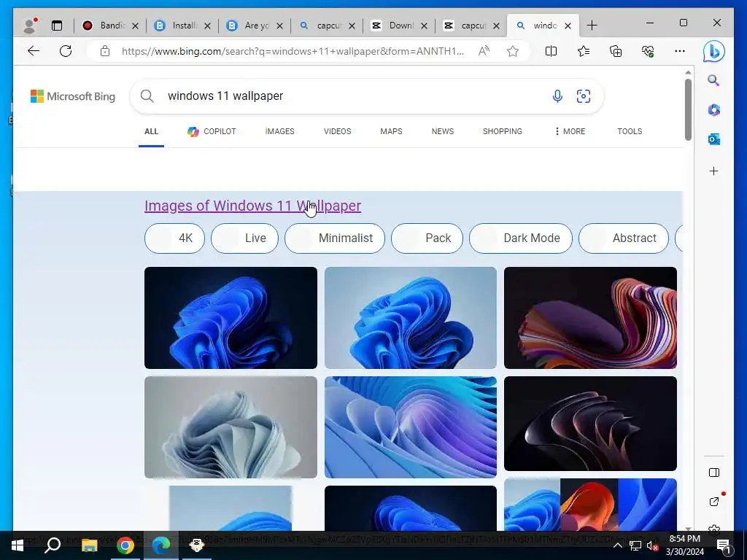
Task: Open the Edge profile icon
Action: [30, 26]
